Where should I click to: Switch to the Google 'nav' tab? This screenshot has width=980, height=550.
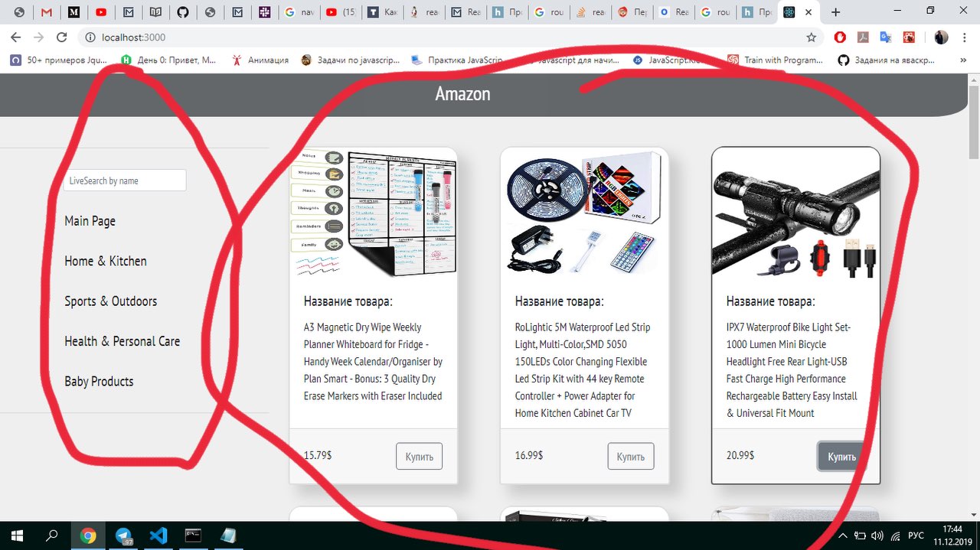(299, 12)
